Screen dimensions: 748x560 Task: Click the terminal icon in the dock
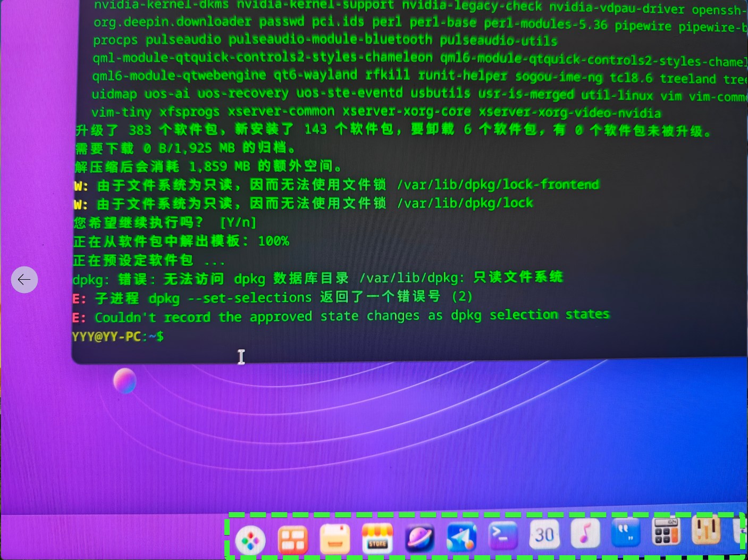[x=503, y=536]
